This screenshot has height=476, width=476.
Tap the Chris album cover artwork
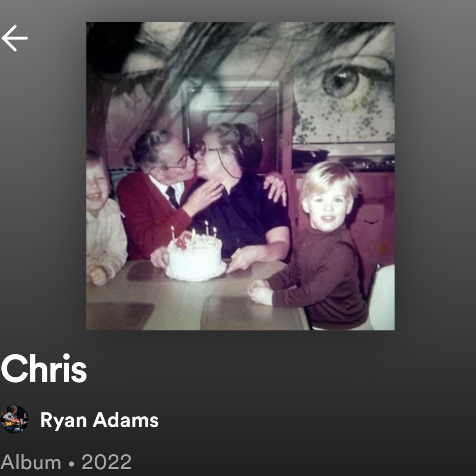click(x=240, y=176)
